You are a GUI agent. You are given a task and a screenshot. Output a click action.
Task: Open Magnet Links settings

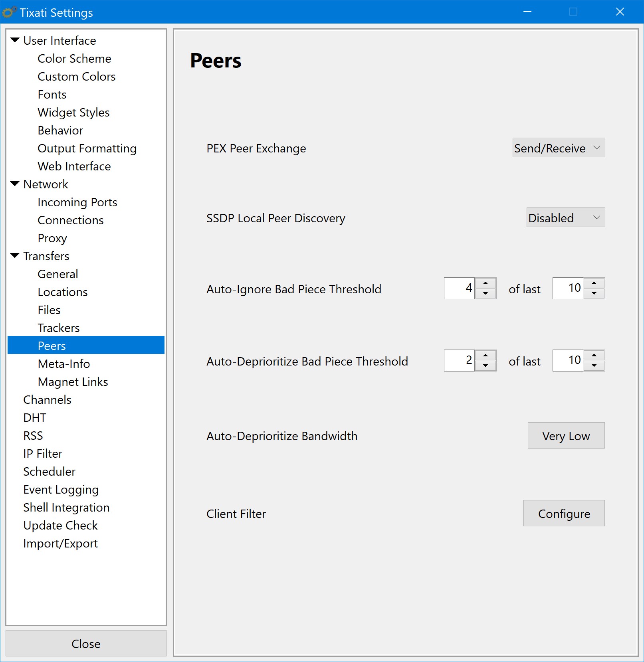tap(73, 381)
